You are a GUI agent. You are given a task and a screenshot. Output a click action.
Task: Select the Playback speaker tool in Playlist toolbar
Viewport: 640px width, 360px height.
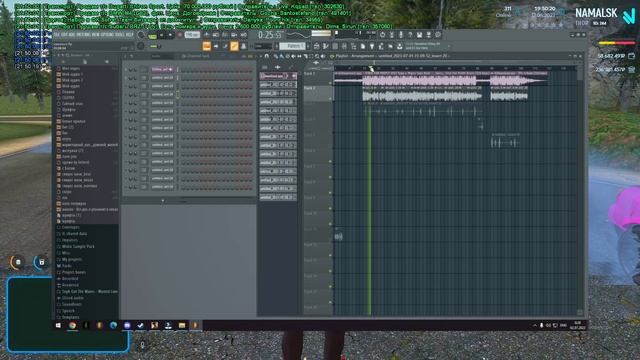coord(322,56)
